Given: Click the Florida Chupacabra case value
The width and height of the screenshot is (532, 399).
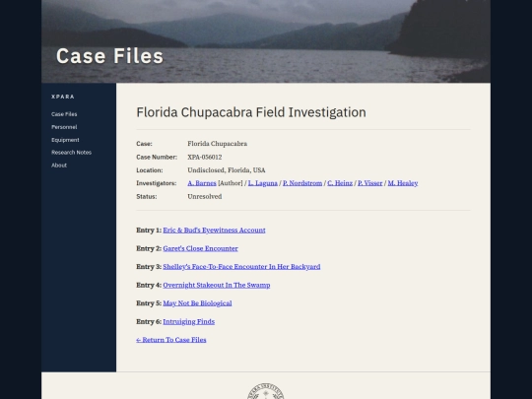Looking at the screenshot, I should pyautogui.click(x=217, y=144).
